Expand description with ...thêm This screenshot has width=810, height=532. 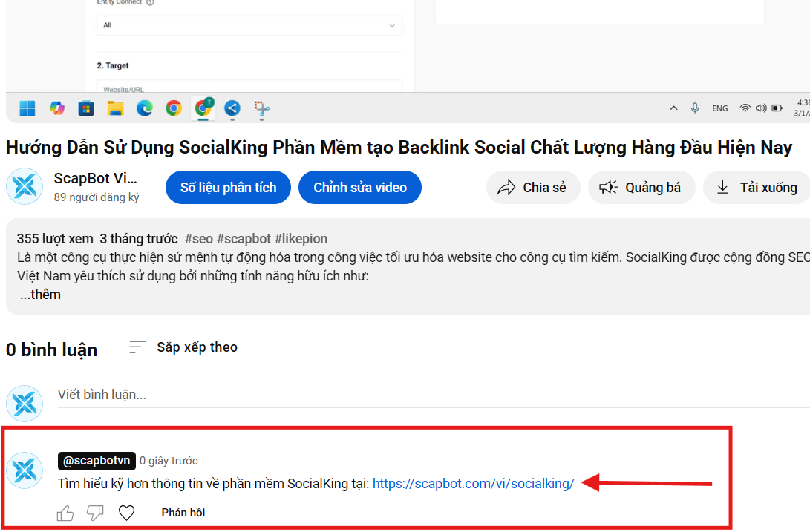pos(40,295)
